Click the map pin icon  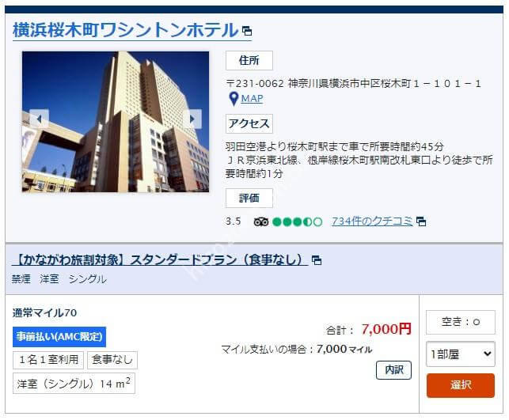(x=234, y=99)
